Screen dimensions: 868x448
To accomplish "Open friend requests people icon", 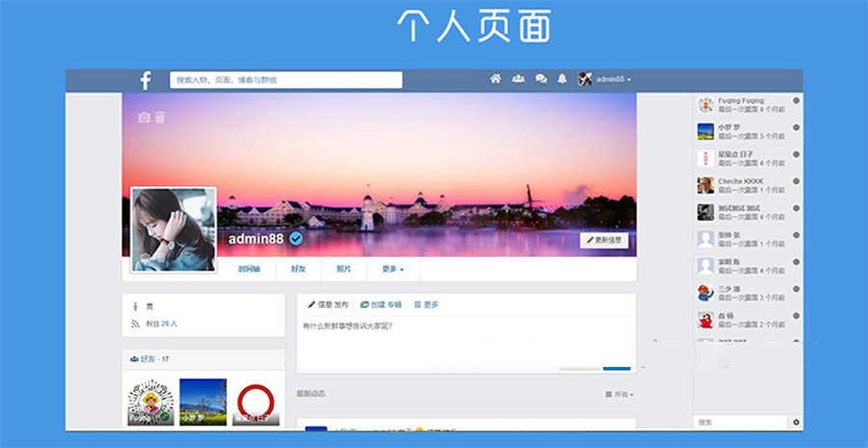I will (x=519, y=79).
